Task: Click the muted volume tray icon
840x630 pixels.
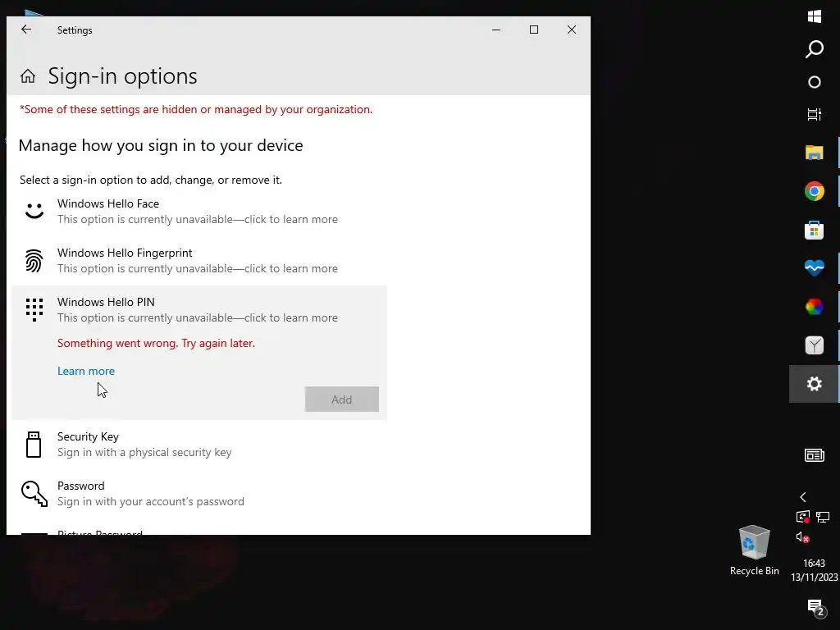Action: (802, 536)
